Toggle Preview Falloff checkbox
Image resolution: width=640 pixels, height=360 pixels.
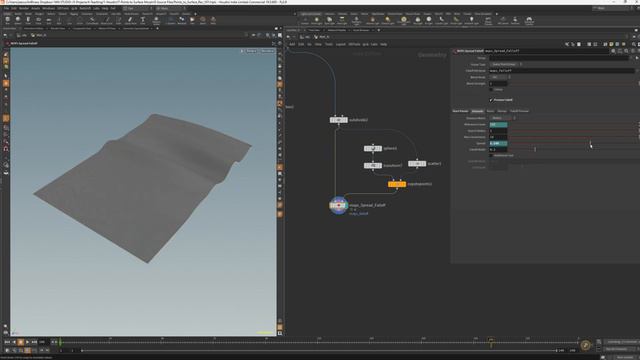[x=491, y=100]
